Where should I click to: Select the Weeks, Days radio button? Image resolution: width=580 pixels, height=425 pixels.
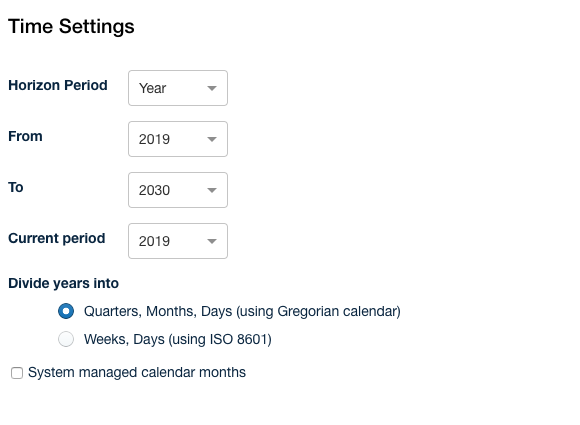click(x=66, y=339)
